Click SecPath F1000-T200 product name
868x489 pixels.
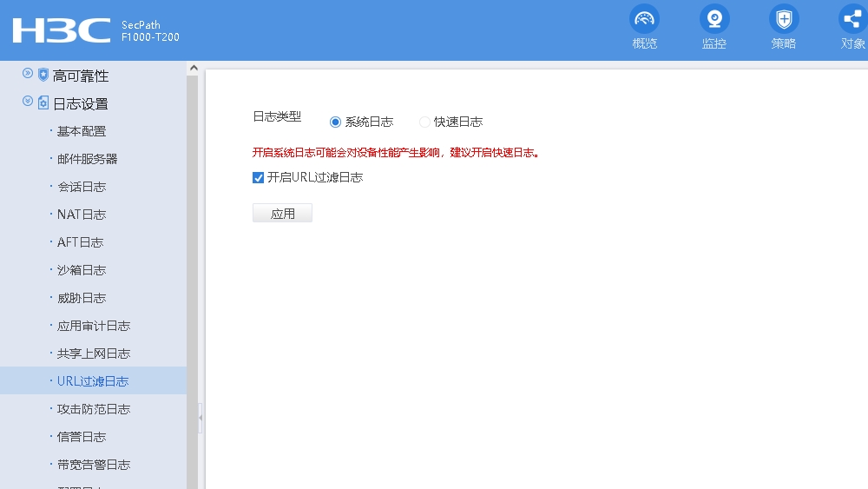click(x=150, y=31)
